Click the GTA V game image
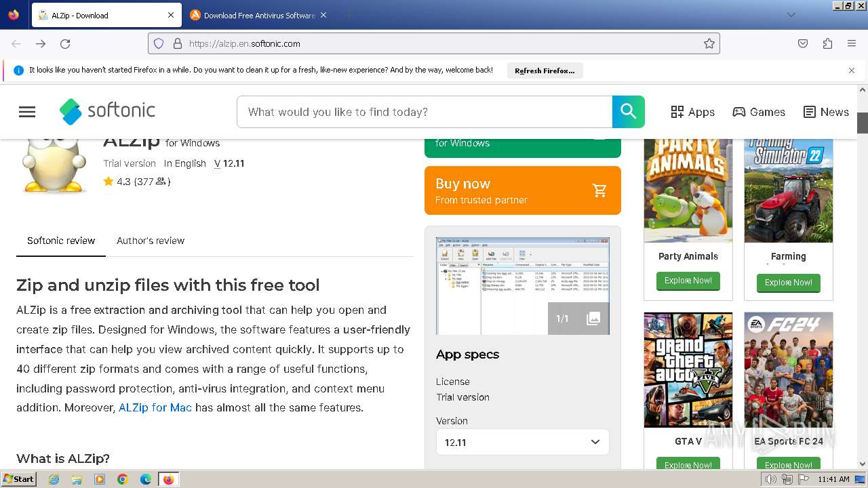Image resolution: width=868 pixels, height=488 pixels. [x=688, y=370]
